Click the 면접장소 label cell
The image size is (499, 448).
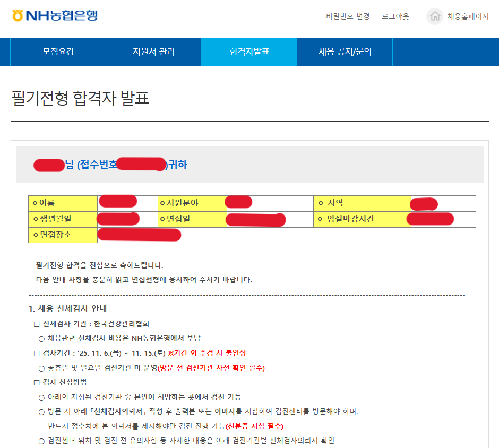[x=63, y=235]
